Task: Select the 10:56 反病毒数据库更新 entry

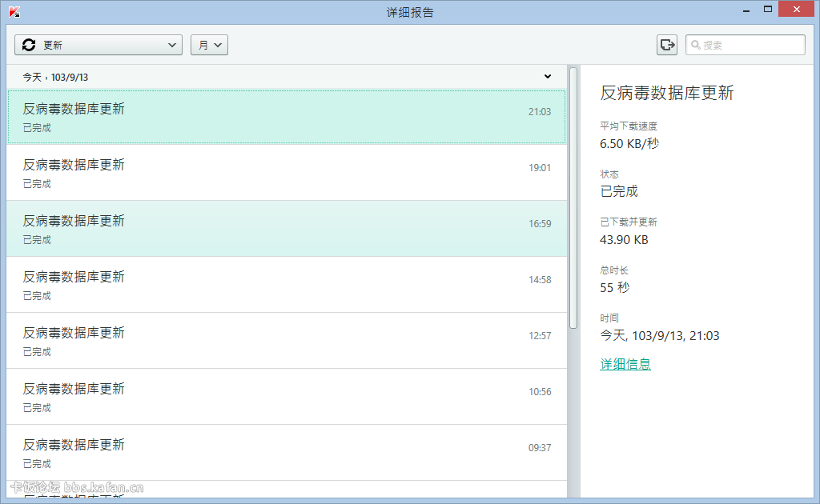Action: tap(287, 397)
